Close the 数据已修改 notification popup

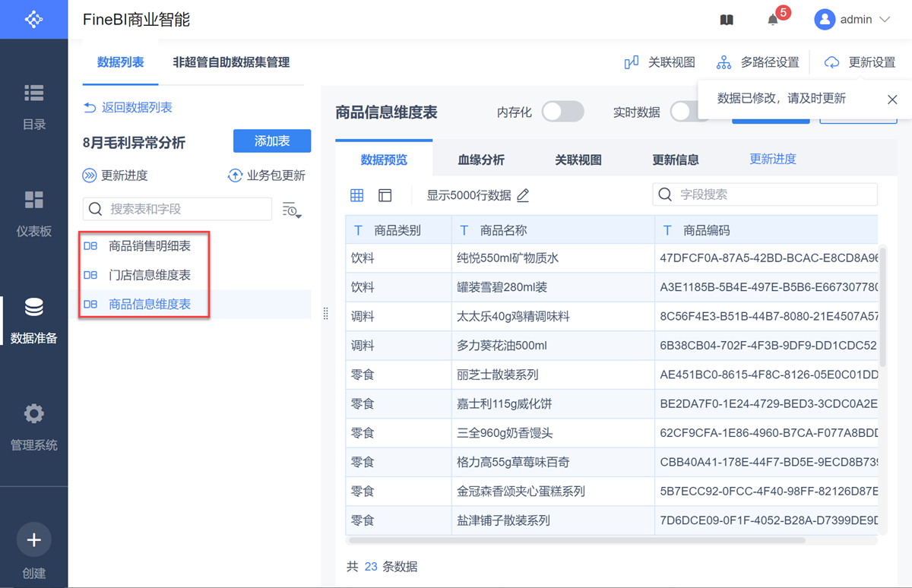tap(892, 100)
